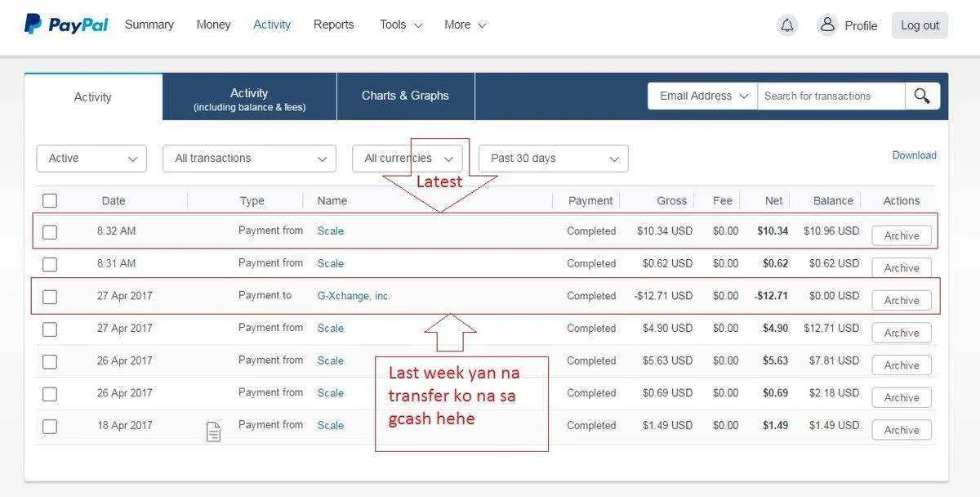The width and height of the screenshot is (980, 497).
Task: Switch to Activity including balance & fees tab
Action: tap(249, 96)
